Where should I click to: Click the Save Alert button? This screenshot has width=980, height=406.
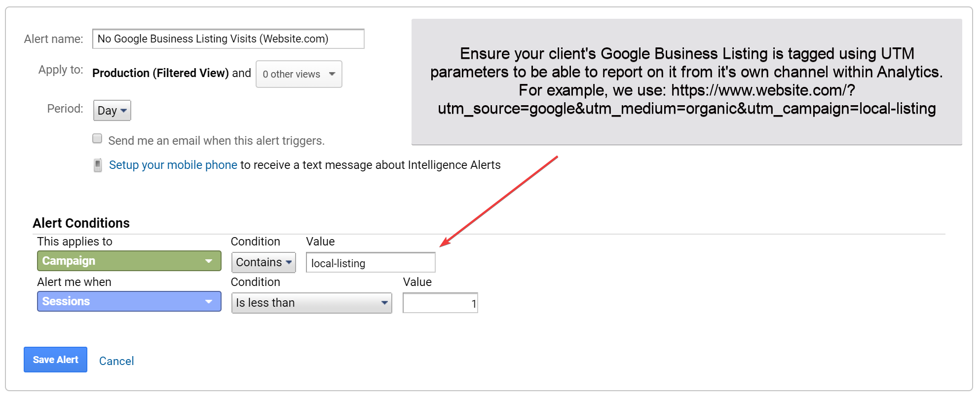click(55, 360)
